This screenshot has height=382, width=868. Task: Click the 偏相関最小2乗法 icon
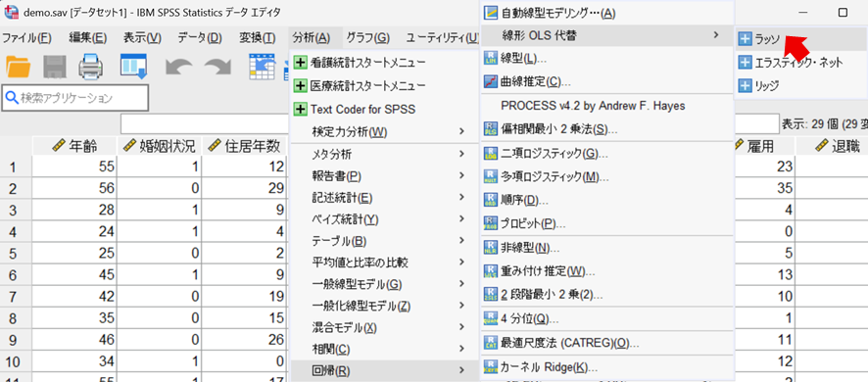click(x=491, y=129)
